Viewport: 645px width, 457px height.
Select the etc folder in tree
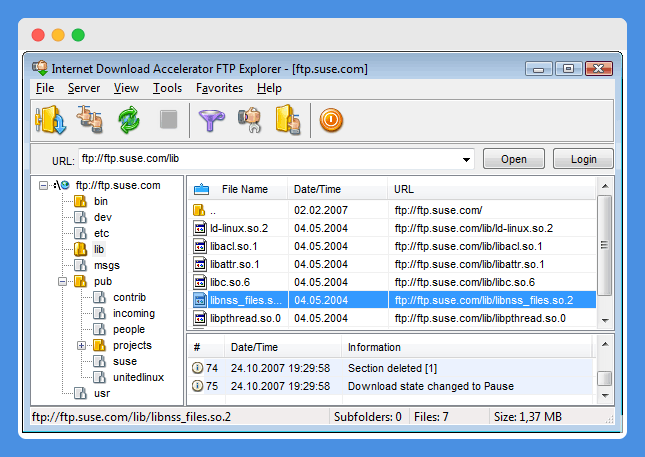101,233
